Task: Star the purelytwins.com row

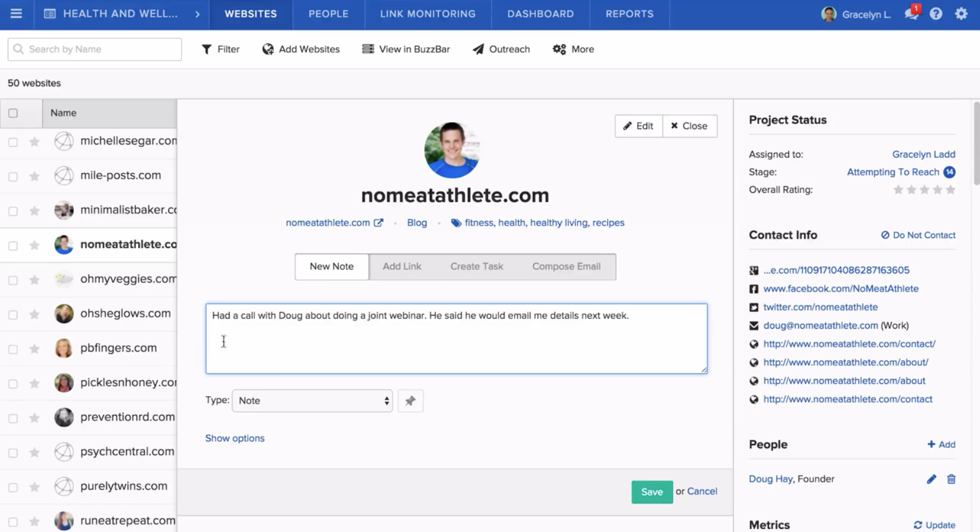Action: coord(35,487)
